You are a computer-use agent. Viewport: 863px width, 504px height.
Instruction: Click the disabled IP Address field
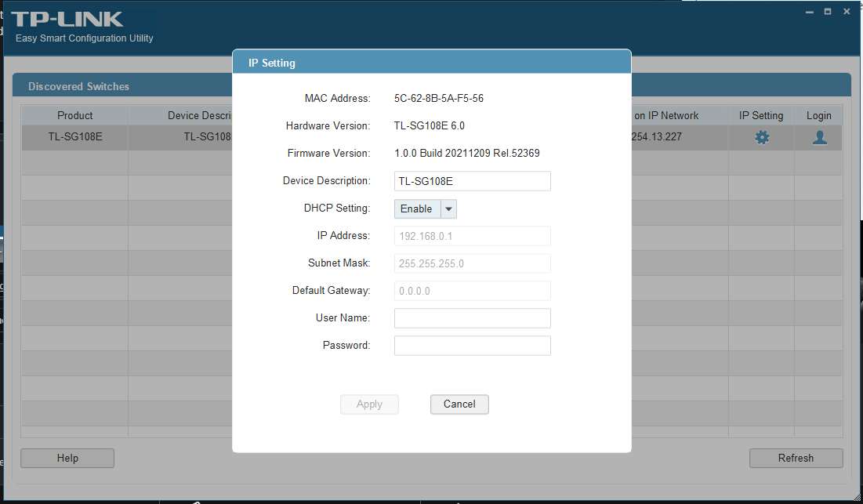coord(472,236)
